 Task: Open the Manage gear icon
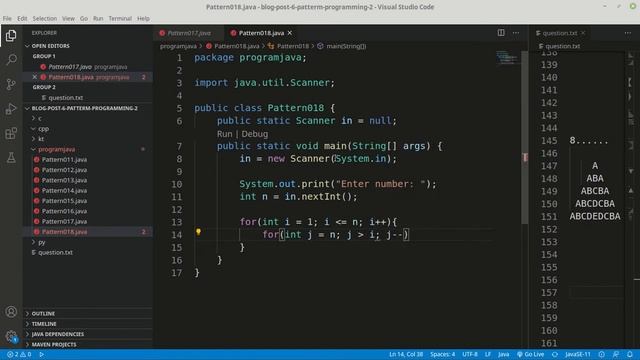click(11, 336)
